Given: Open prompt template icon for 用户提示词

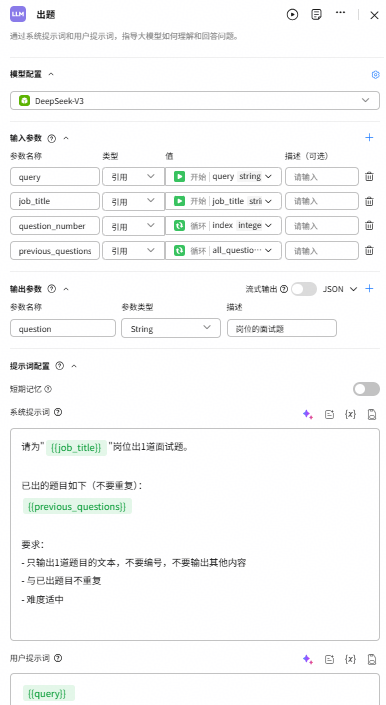Looking at the screenshot, I should click(329, 660).
